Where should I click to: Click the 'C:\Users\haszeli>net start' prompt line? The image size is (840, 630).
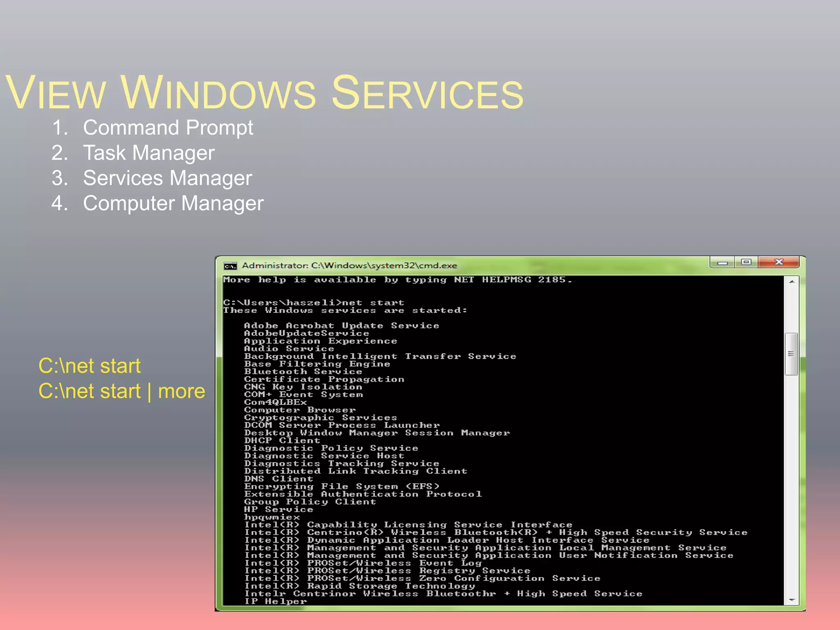pos(314,303)
